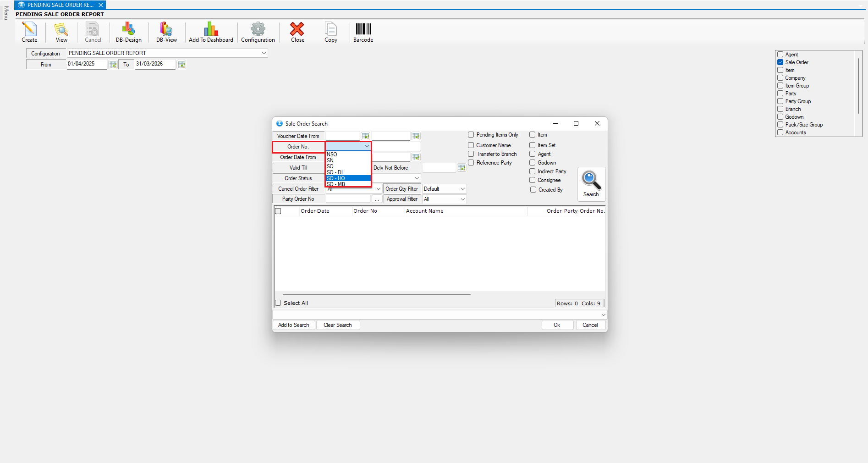Open the Order Qty Filter dropdown
868x463 pixels.
[x=462, y=189]
